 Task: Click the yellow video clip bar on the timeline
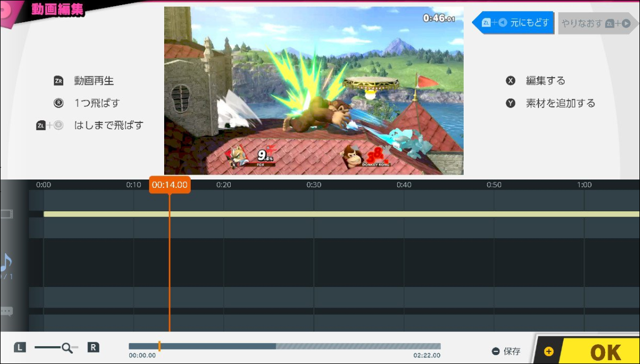(x=342, y=214)
